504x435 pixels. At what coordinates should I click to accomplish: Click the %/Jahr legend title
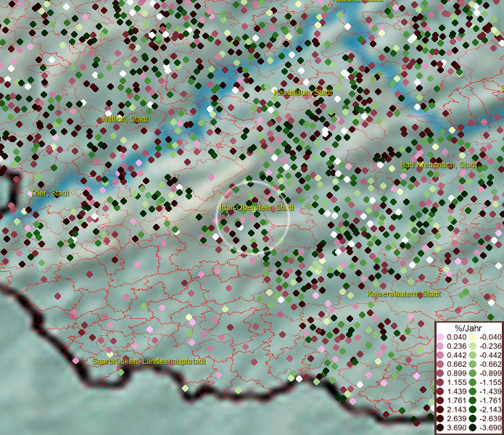pyautogui.click(x=468, y=328)
